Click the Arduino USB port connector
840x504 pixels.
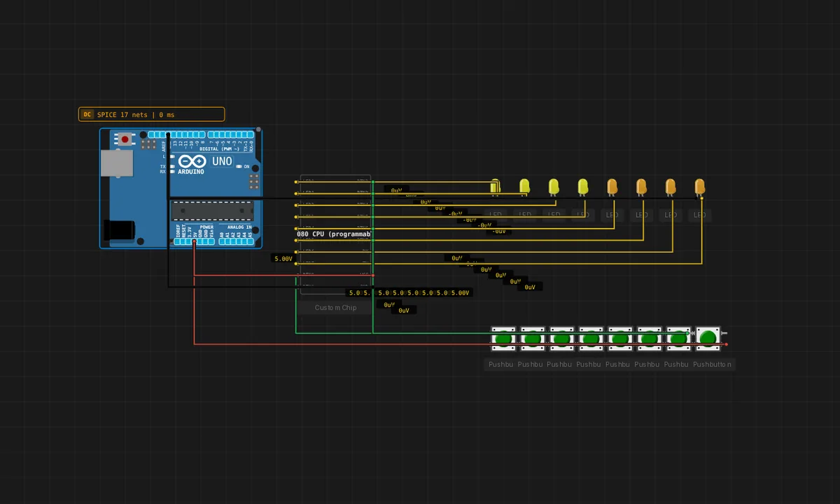pyautogui.click(x=116, y=162)
